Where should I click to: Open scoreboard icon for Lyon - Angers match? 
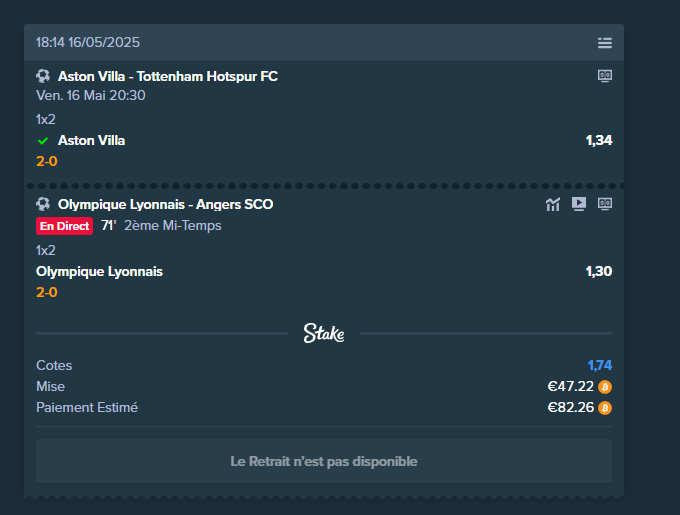(x=605, y=204)
